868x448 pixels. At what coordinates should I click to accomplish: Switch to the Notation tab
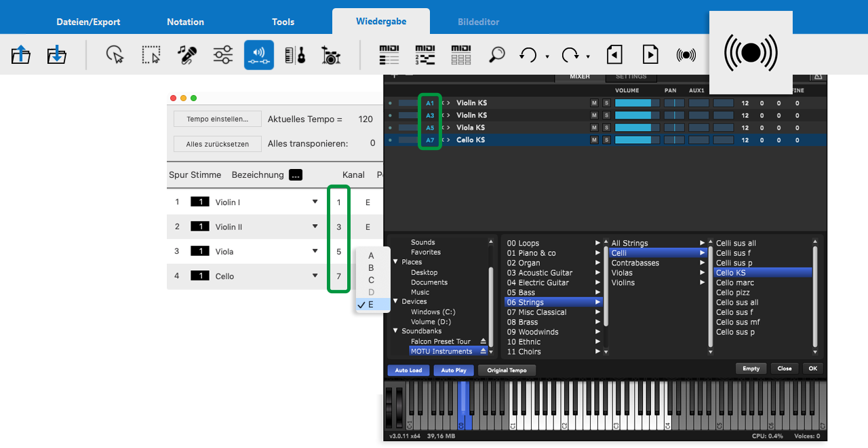tap(185, 22)
